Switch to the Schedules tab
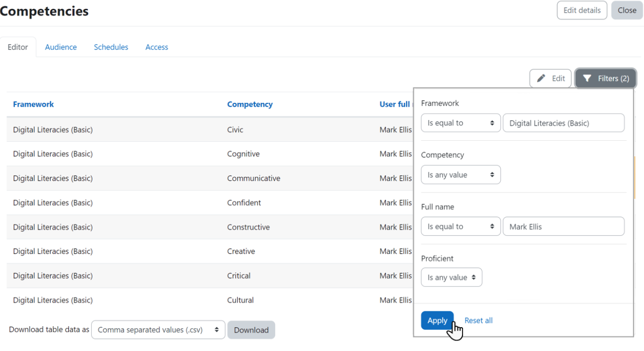This screenshot has width=644, height=351. pos(111,47)
